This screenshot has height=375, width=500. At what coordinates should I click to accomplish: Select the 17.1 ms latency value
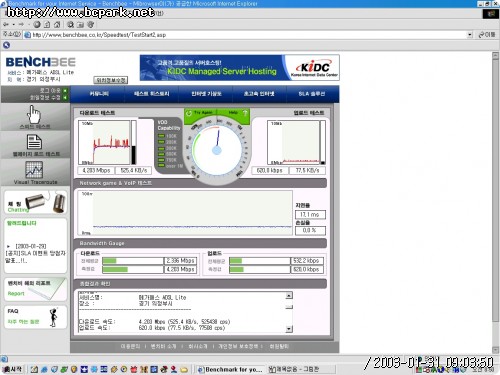point(310,215)
